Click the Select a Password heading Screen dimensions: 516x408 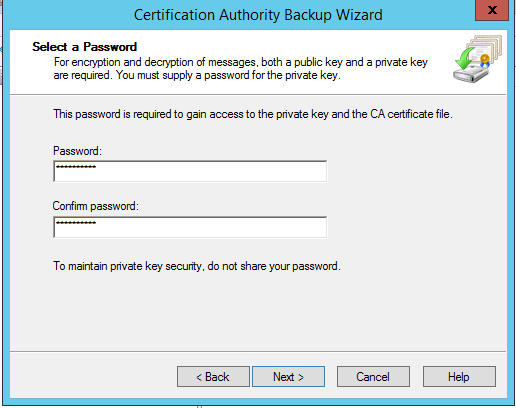[85, 47]
